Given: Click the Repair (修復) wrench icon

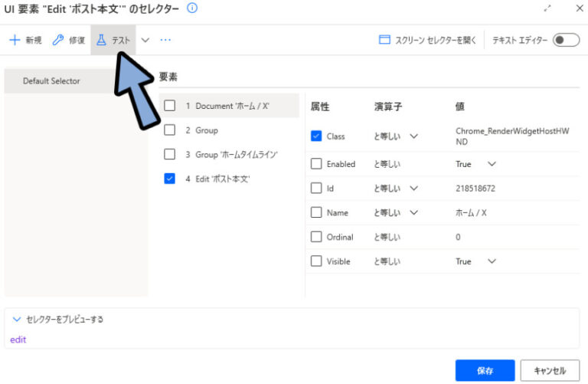Looking at the screenshot, I should pyautogui.click(x=58, y=40).
